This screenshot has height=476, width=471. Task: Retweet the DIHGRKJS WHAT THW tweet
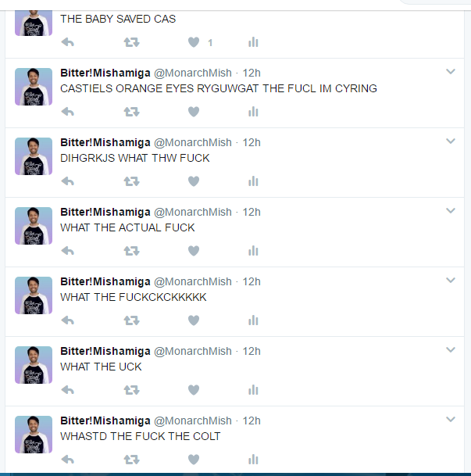tap(132, 181)
